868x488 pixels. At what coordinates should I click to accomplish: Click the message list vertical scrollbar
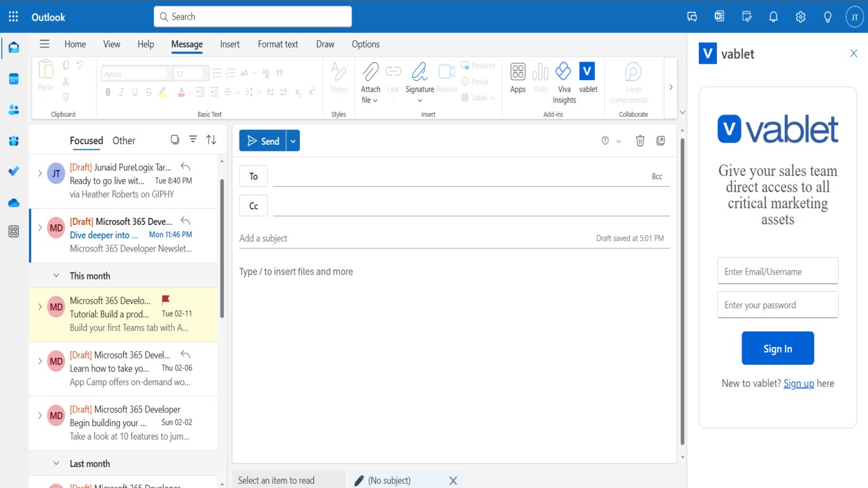point(222,248)
